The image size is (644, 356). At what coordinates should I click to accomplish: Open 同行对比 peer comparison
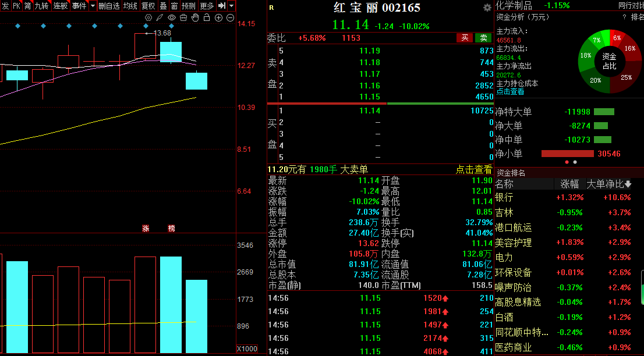tap(631, 5)
